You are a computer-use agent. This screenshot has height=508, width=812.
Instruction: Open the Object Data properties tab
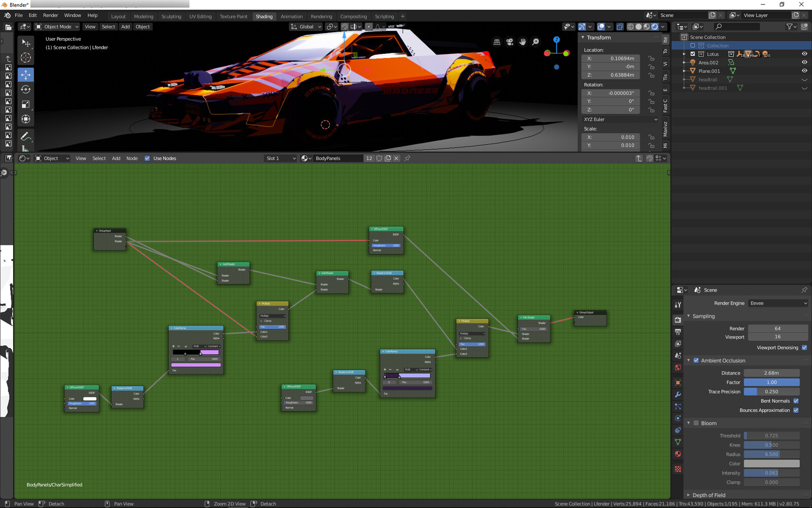click(678, 442)
